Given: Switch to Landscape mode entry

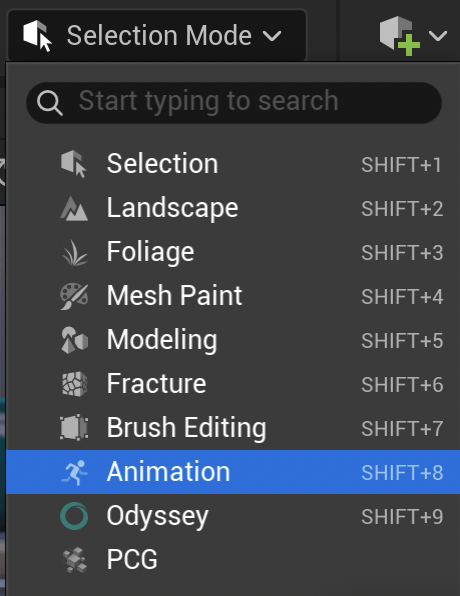Looking at the screenshot, I should click(233, 208).
